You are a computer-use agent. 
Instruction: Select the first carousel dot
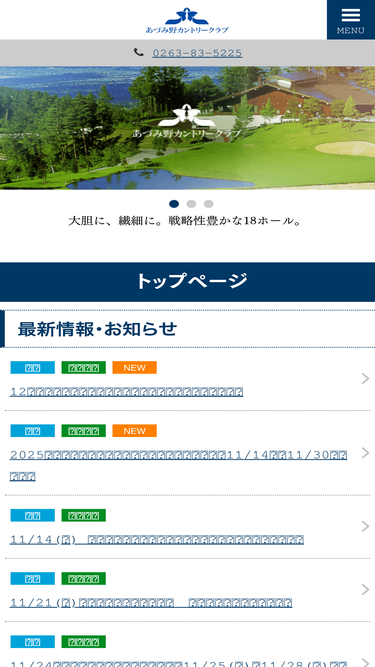click(x=174, y=204)
